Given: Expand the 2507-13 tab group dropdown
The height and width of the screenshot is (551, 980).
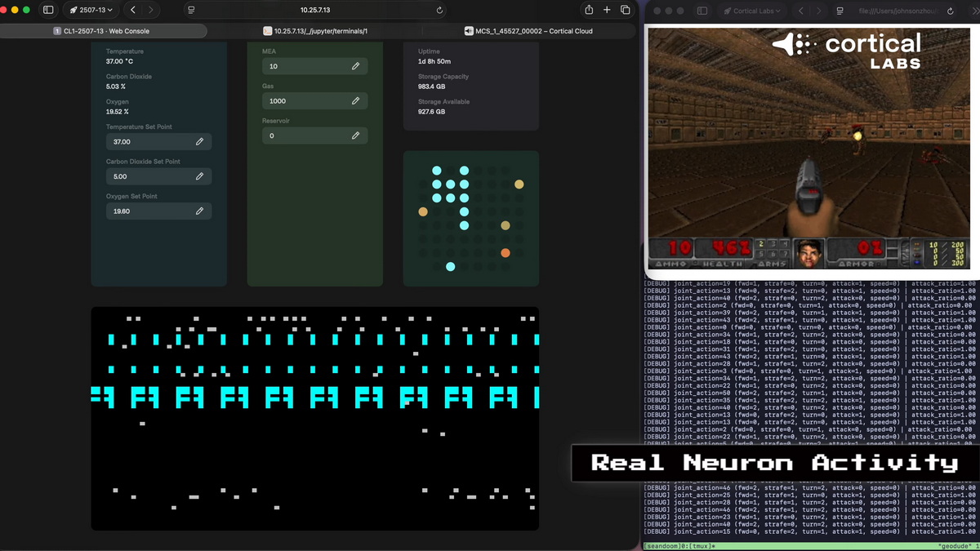Looking at the screenshot, I should click(91, 10).
